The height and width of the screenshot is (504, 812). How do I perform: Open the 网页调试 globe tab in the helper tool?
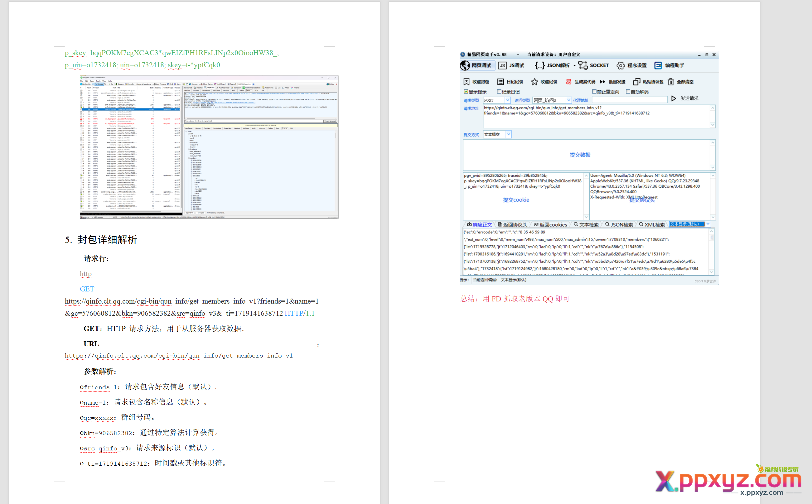[476, 65]
